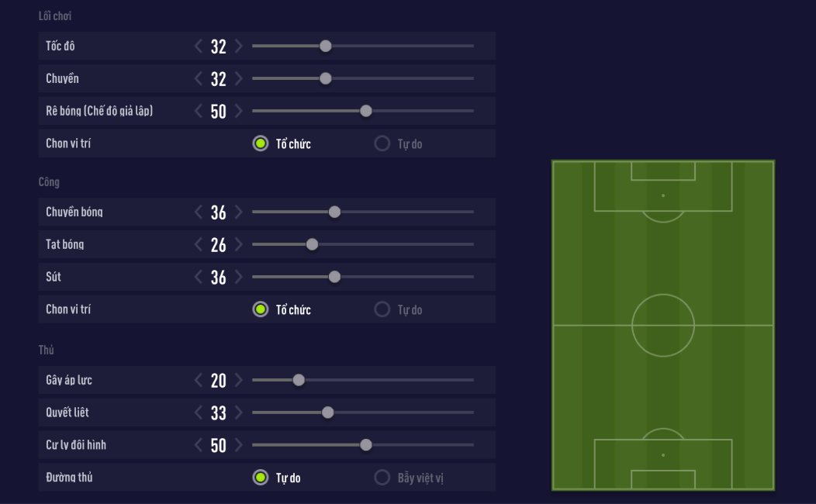Screen dimensions: 816x504
Task: Click the football pitch tactical preview
Action: [x=663, y=326]
